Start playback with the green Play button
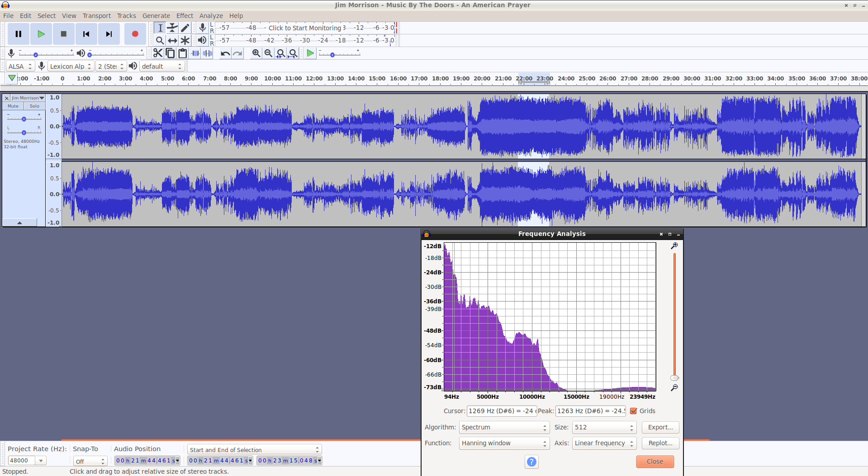Viewport: 868px width, 476px height. [x=41, y=34]
